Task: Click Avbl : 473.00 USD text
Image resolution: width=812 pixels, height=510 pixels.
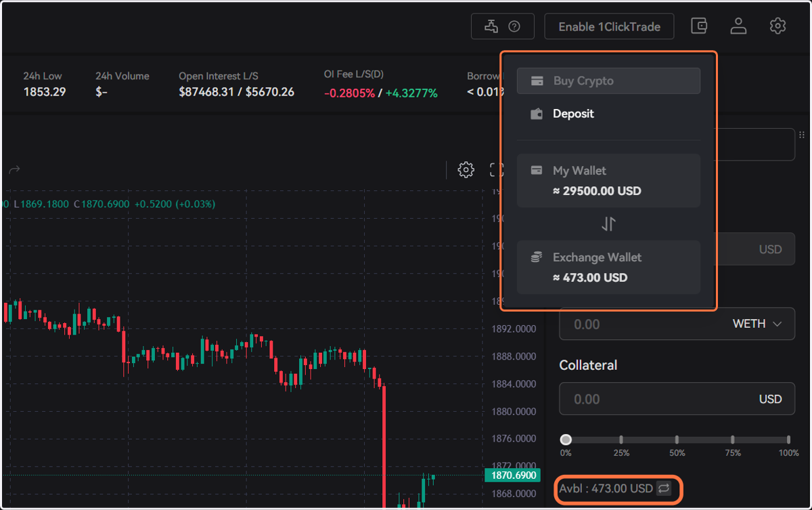Action: (606, 488)
